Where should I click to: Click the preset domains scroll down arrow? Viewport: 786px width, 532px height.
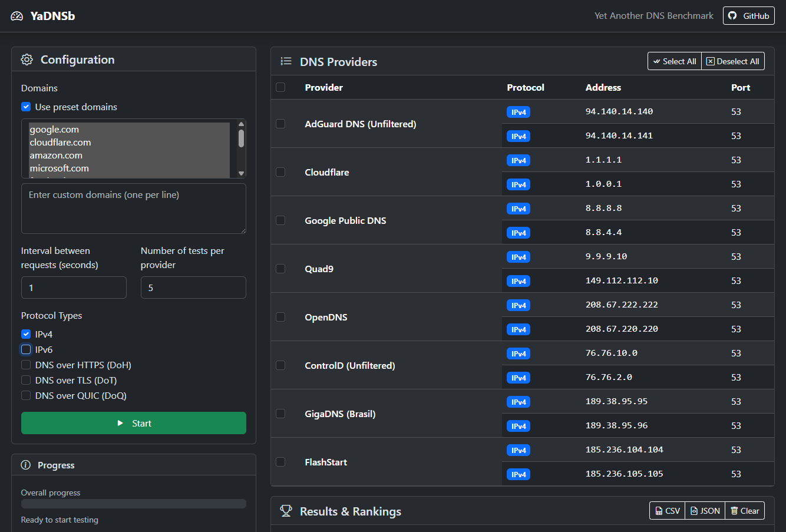[x=241, y=173]
